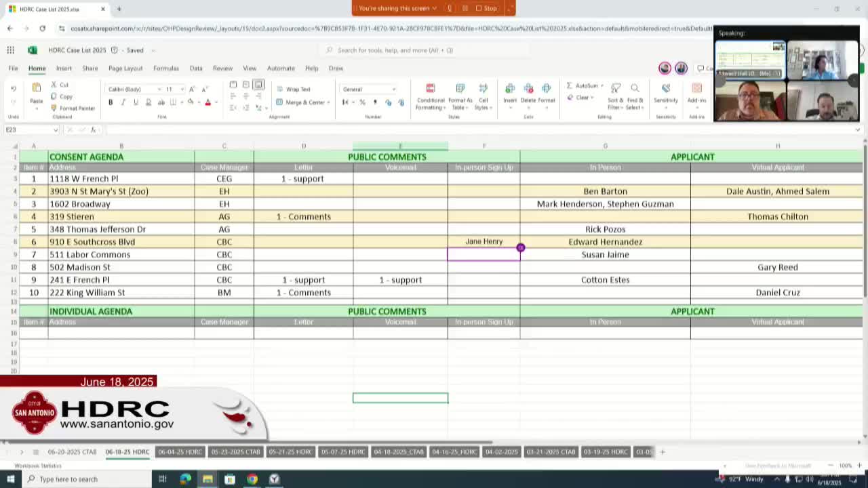Select cell with Jane Henry

484,242
